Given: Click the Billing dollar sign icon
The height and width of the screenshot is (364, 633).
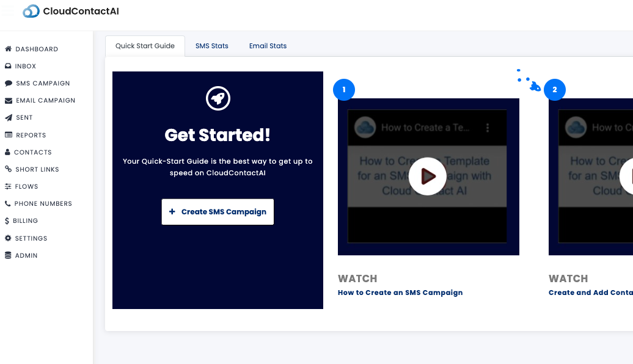Looking at the screenshot, I should pos(7,220).
